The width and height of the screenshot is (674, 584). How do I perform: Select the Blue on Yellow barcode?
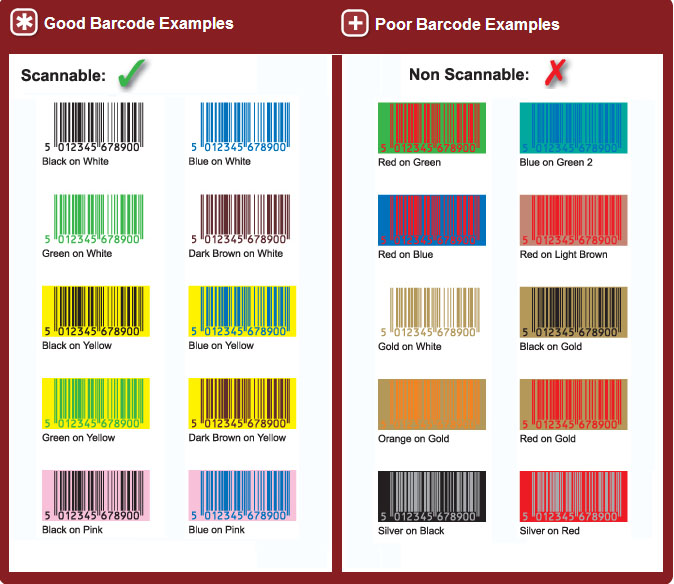click(x=242, y=311)
